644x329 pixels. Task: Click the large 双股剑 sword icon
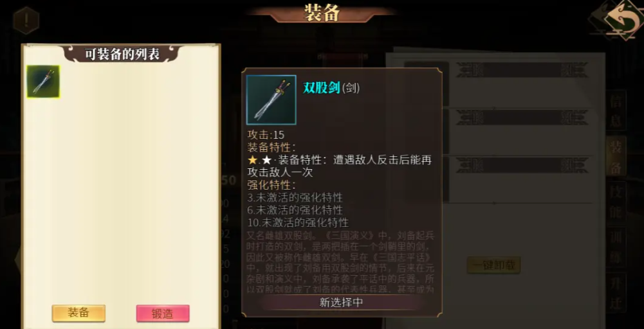[271, 100]
